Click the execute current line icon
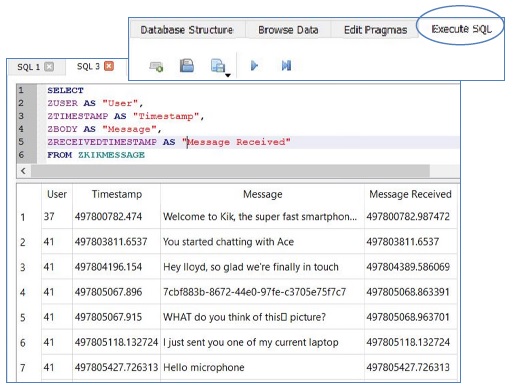Screen dimensions: 521x388 click(x=286, y=65)
